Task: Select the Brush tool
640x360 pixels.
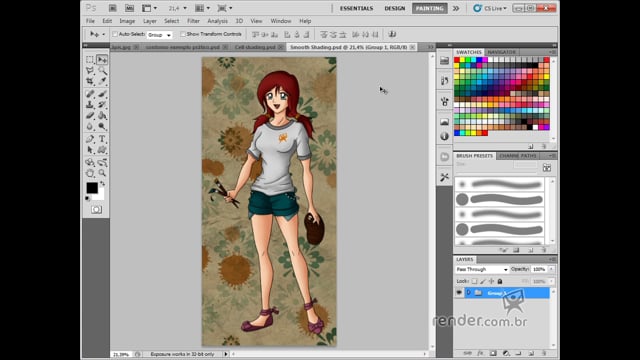Action: [x=102, y=94]
